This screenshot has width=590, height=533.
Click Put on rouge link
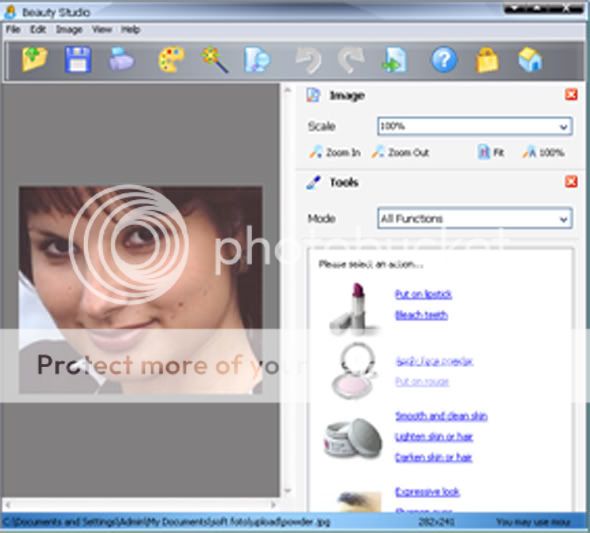point(422,382)
